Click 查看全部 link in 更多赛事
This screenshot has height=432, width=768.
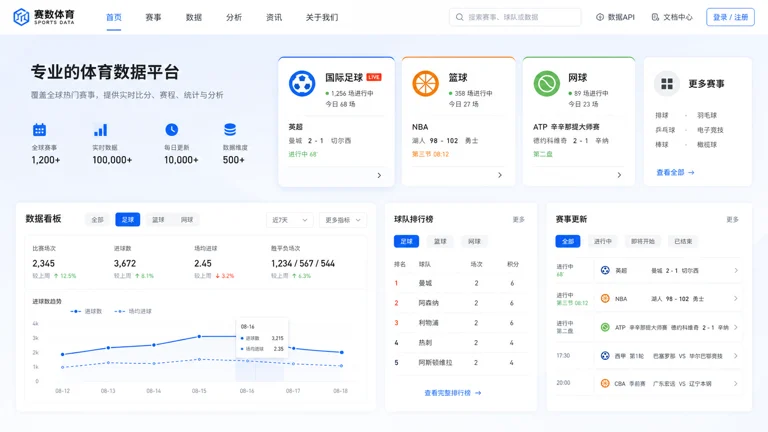675,172
